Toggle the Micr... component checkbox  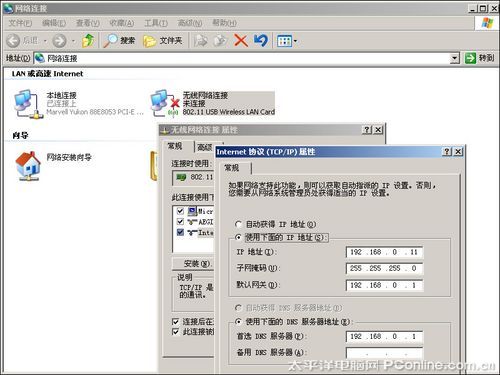pyautogui.click(x=180, y=211)
